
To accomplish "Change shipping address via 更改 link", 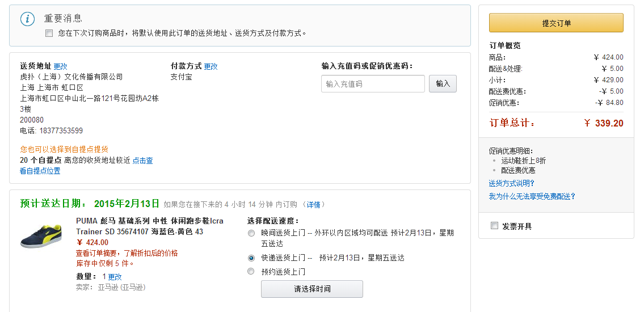I will click(60, 66).
